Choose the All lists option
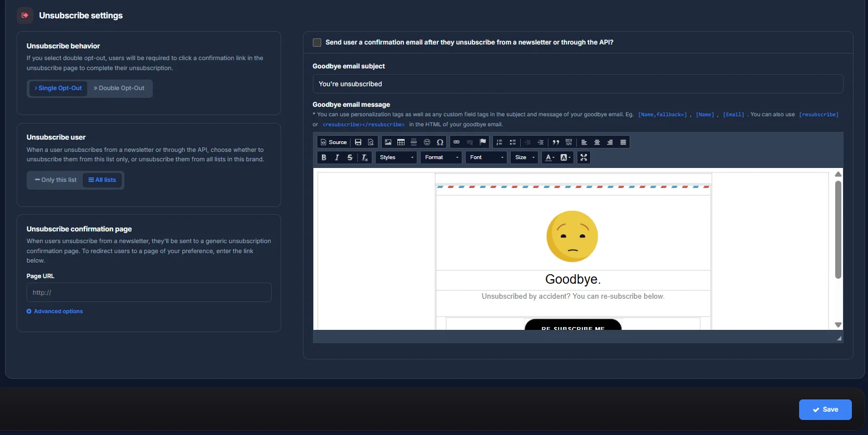868x435 pixels. point(102,180)
